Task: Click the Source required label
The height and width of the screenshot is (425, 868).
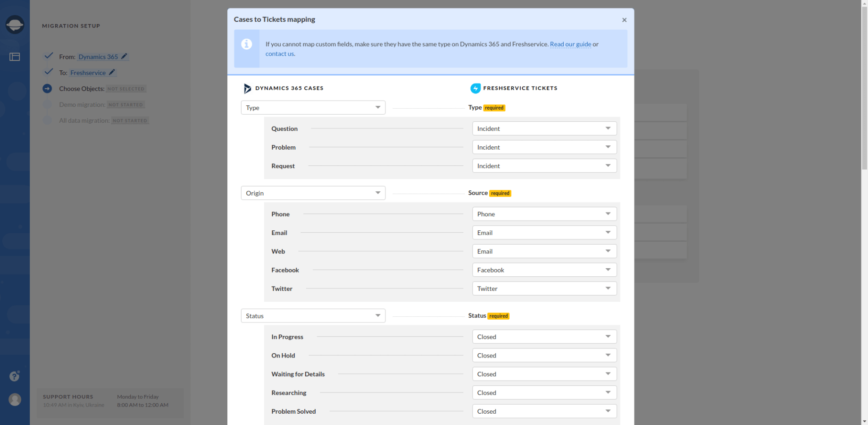Action: pyautogui.click(x=489, y=193)
